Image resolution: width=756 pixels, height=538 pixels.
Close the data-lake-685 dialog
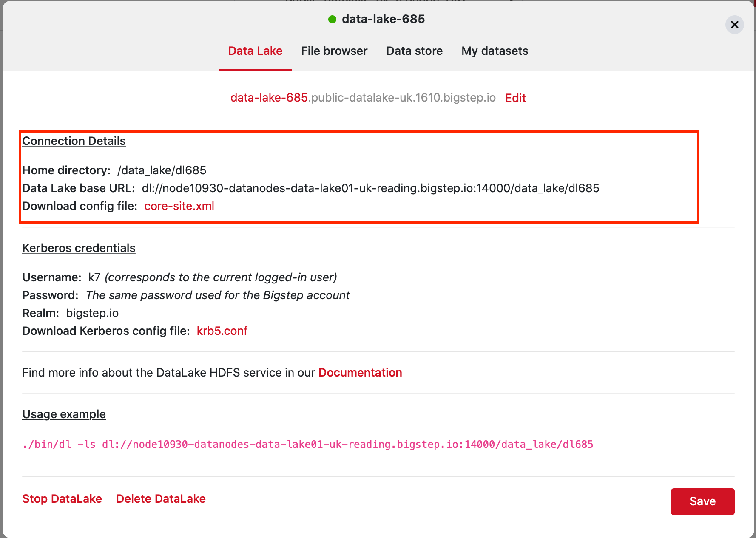pyautogui.click(x=734, y=25)
